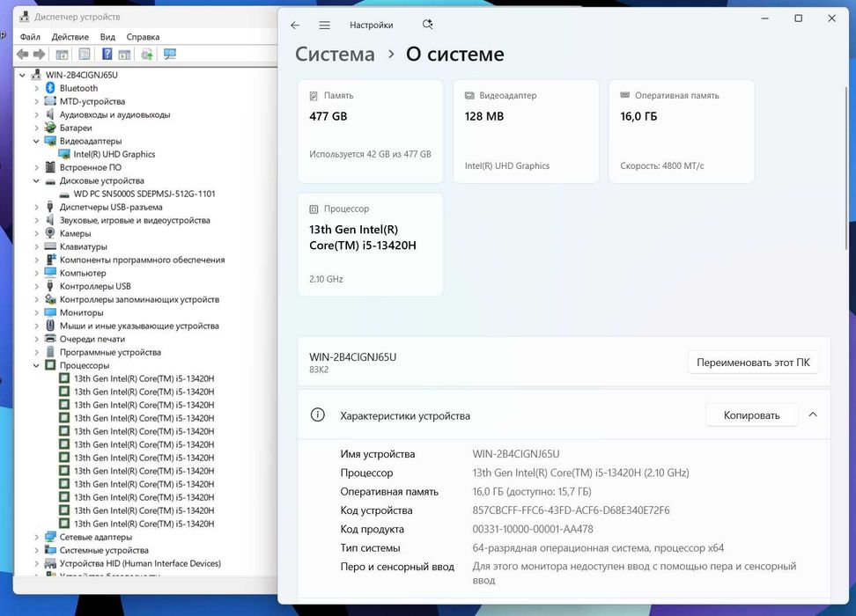856x616 pixels.
Task: Click the Настройки title in the Settings header
Action: coord(372,26)
